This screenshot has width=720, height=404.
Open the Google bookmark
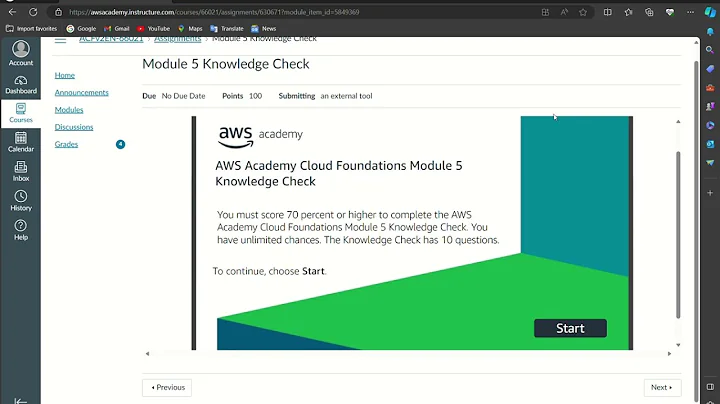pos(81,28)
